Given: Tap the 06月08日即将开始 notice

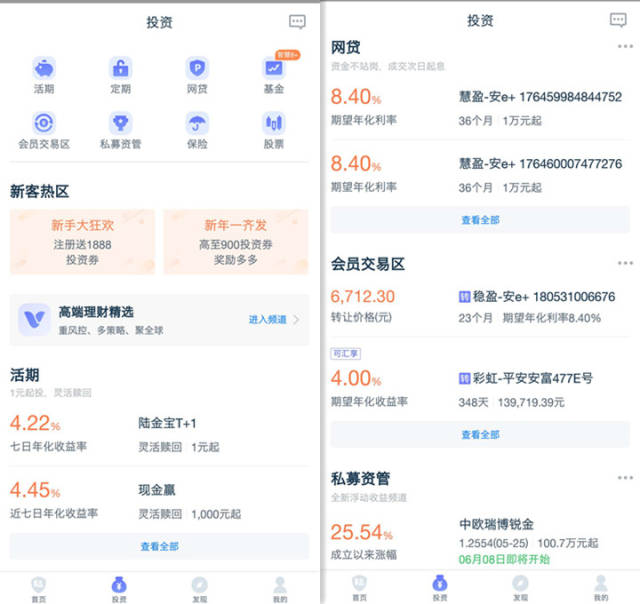Looking at the screenshot, I should click(504, 559).
